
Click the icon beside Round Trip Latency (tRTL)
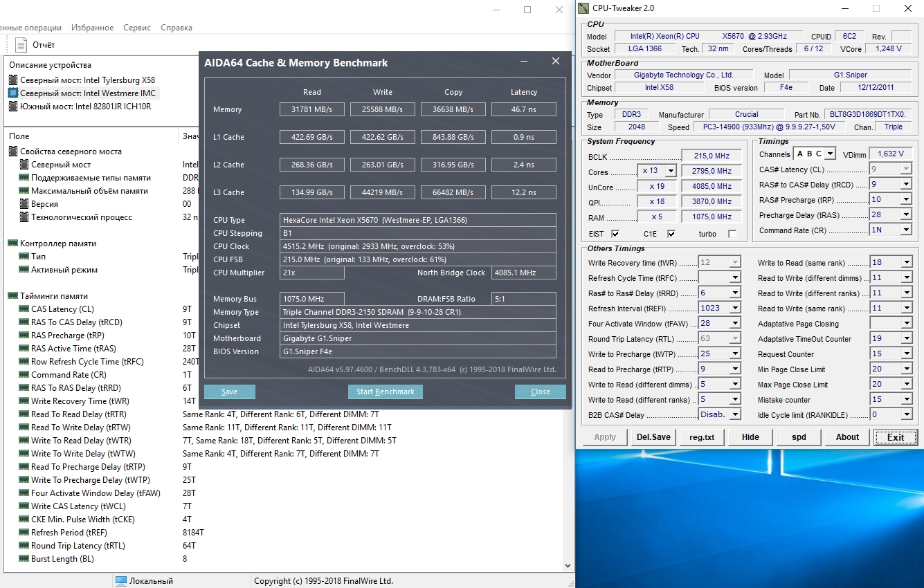click(24, 546)
